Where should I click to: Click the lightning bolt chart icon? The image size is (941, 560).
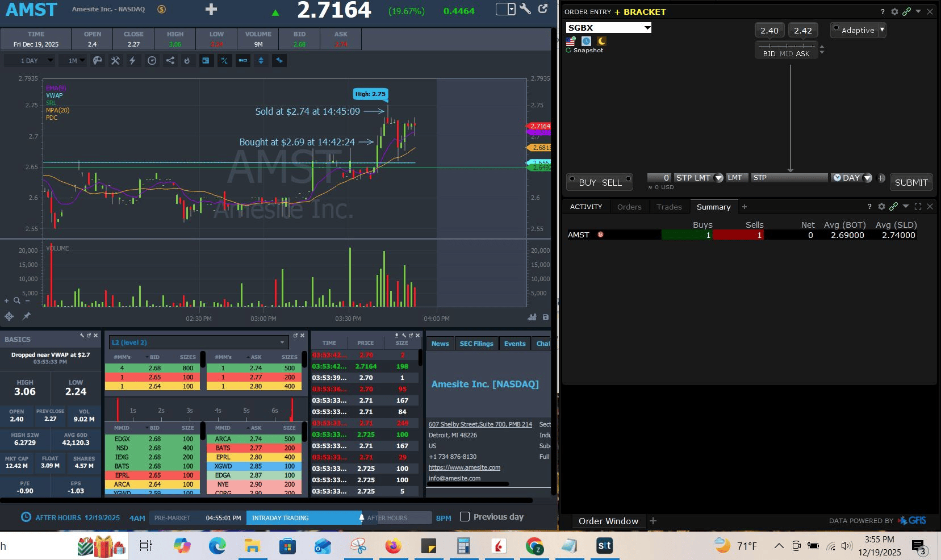[x=132, y=60]
